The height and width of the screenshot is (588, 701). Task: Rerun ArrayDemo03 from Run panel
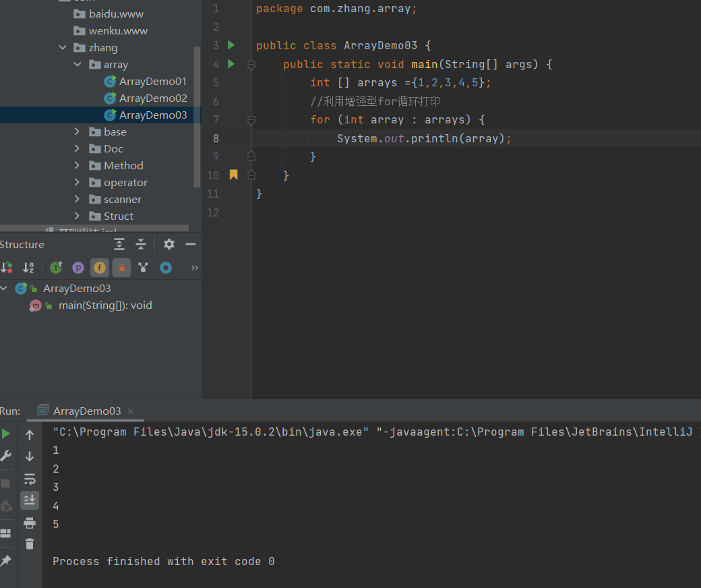(x=6, y=434)
